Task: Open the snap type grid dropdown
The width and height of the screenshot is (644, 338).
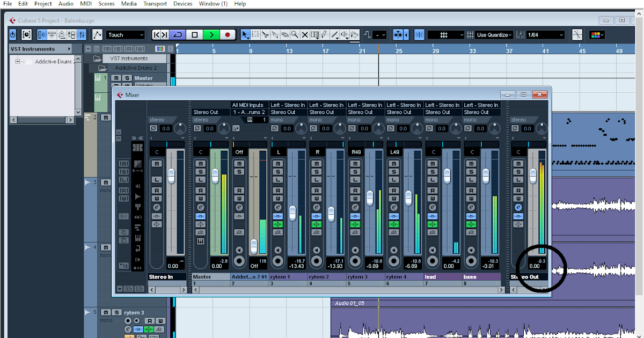Action: 446,35
